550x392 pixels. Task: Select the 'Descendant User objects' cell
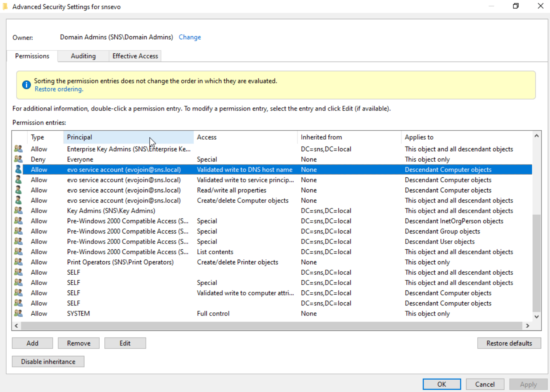pos(440,242)
